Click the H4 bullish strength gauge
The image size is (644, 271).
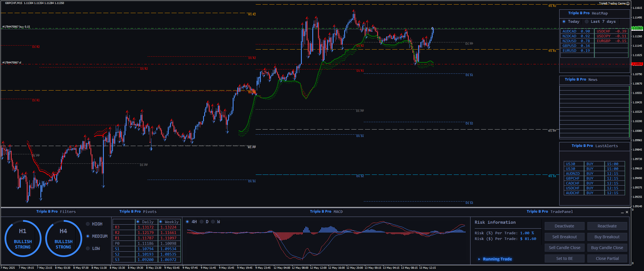pyautogui.click(x=63, y=239)
